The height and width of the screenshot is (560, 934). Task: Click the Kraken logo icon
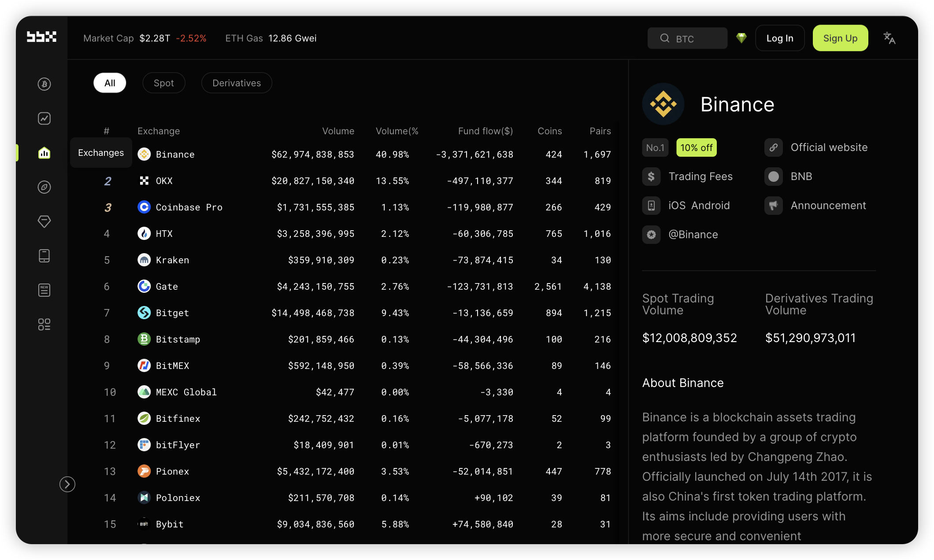pos(144,260)
